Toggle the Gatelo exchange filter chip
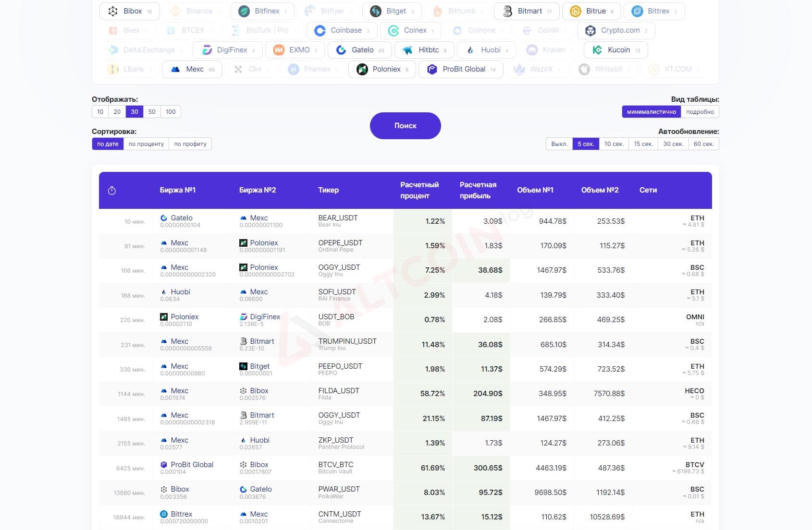The image size is (812, 530). tap(360, 50)
